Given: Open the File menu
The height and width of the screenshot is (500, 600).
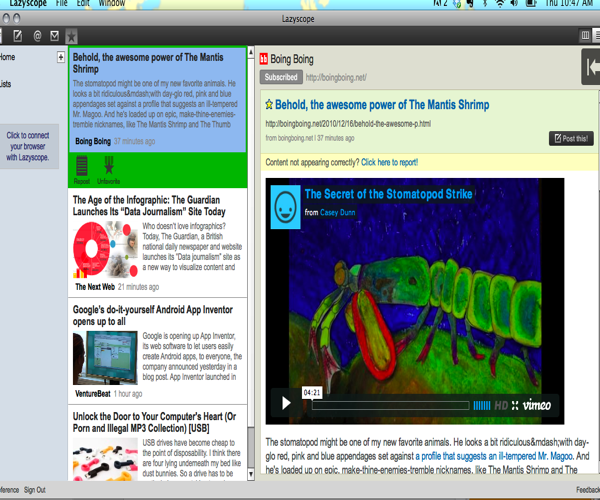Looking at the screenshot, I should pyautogui.click(x=61, y=3).
